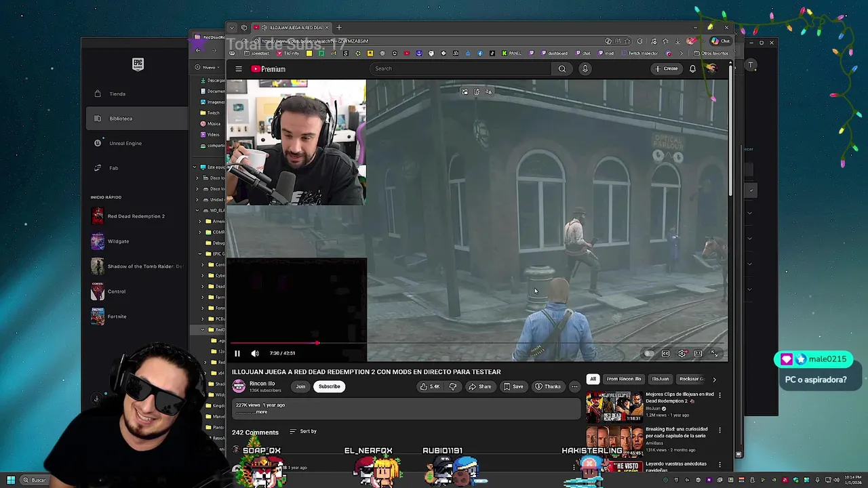This screenshot has height=488, width=868.
Task: Open the Windows Start button
Action: point(11,480)
